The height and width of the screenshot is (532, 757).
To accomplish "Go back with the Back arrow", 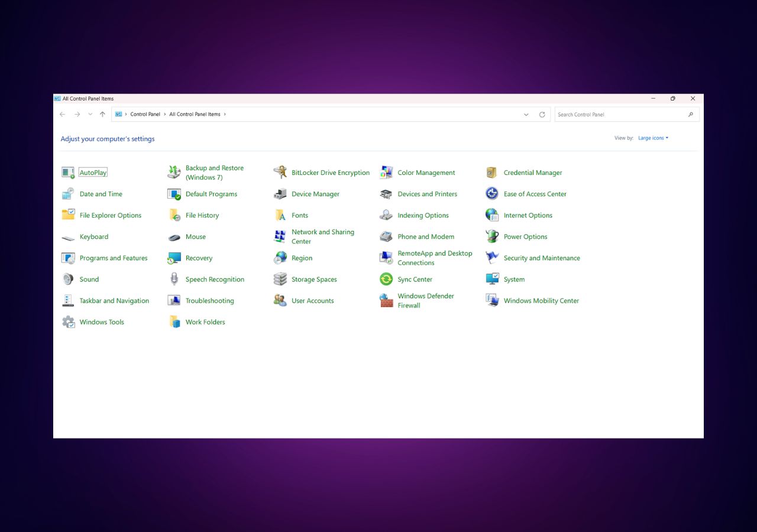I will pyautogui.click(x=63, y=115).
